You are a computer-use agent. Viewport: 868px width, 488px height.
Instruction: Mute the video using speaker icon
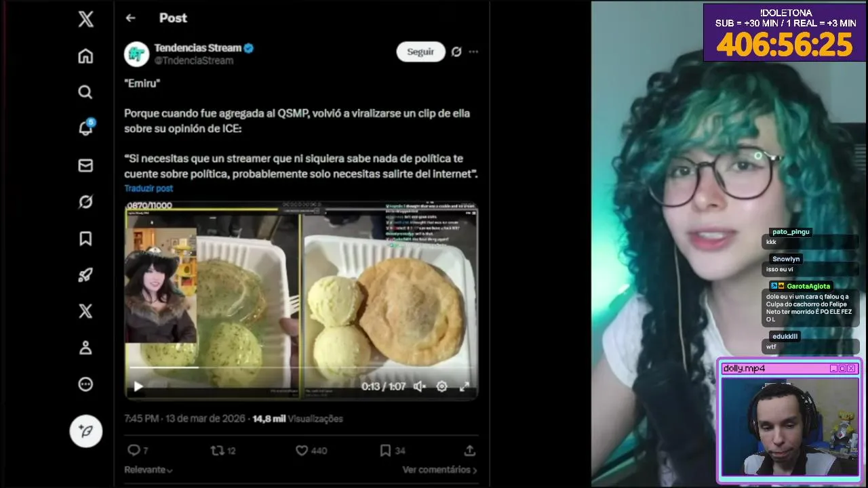click(x=420, y=386)
